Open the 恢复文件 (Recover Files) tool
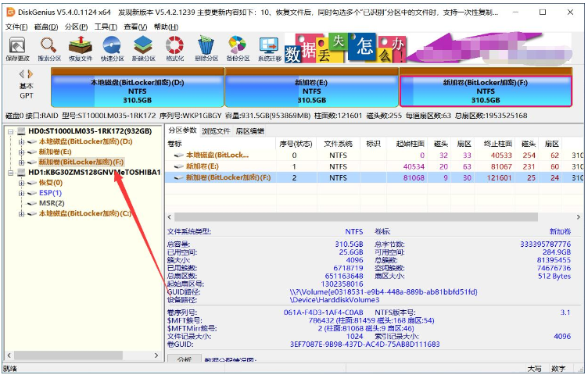The width and height of the screenshot is (588, 375). [x=81, y=48]
